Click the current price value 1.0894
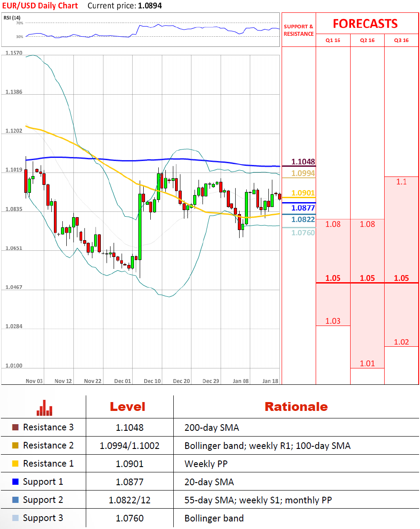420x529 pixels. (x=150, y=6)
